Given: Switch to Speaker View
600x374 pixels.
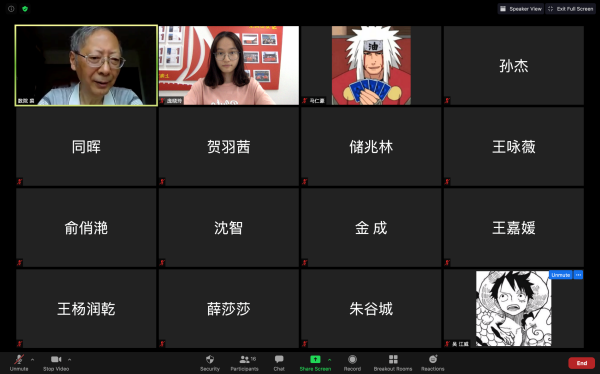Looking at the screenshot, I should tap(521, 8).
